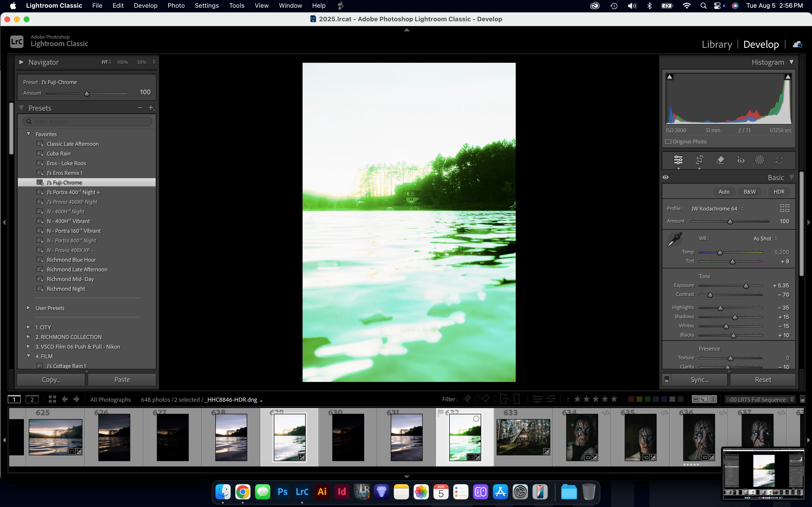Select the Crop tool icon

click(x=699, y=160)
